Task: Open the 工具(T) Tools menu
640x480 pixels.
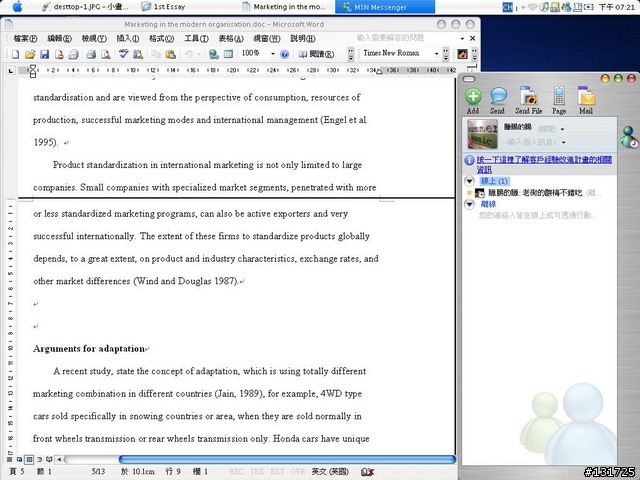Action: (196, 38)
